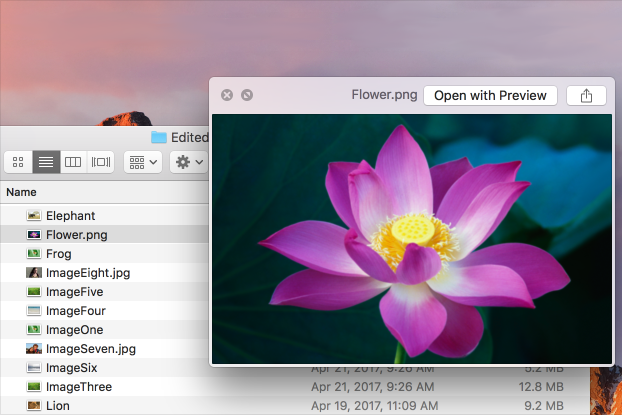Image resolution: width=622 pixels, height=415 pixels.
Task: Click the ImageThree thumbnail icon
Action: (34, 386)
